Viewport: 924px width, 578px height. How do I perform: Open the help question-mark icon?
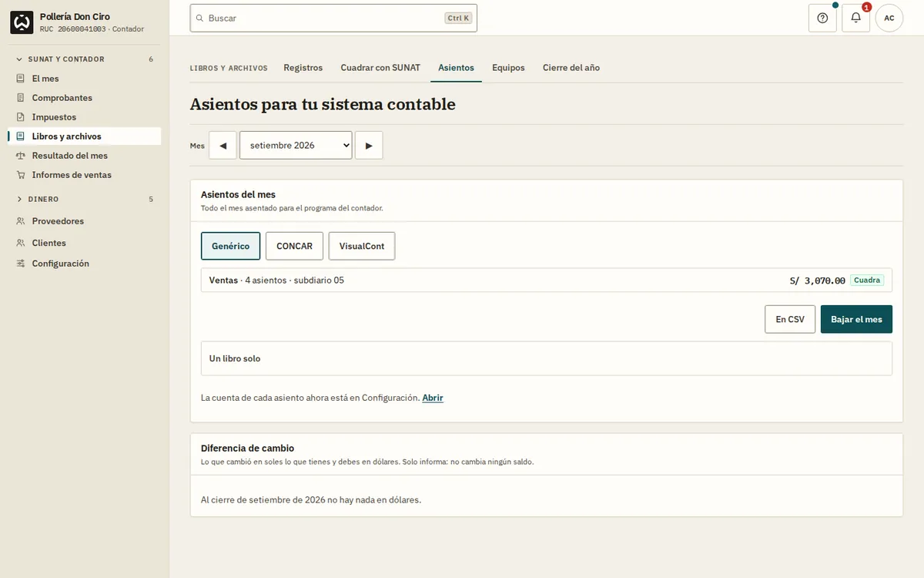coord(822,18)
